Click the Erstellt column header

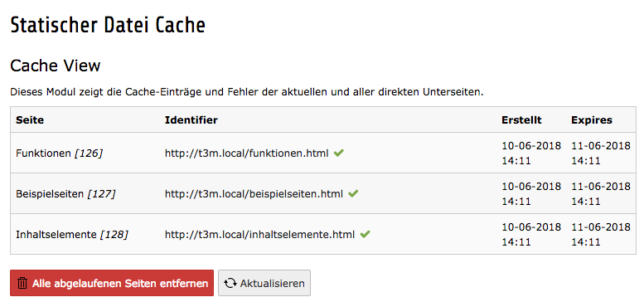click(521, 120)
